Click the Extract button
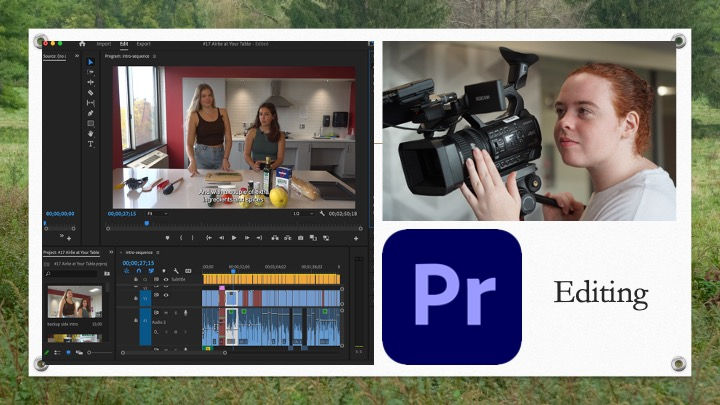Viewport: 720px width, 405px height. pos(287,238)
